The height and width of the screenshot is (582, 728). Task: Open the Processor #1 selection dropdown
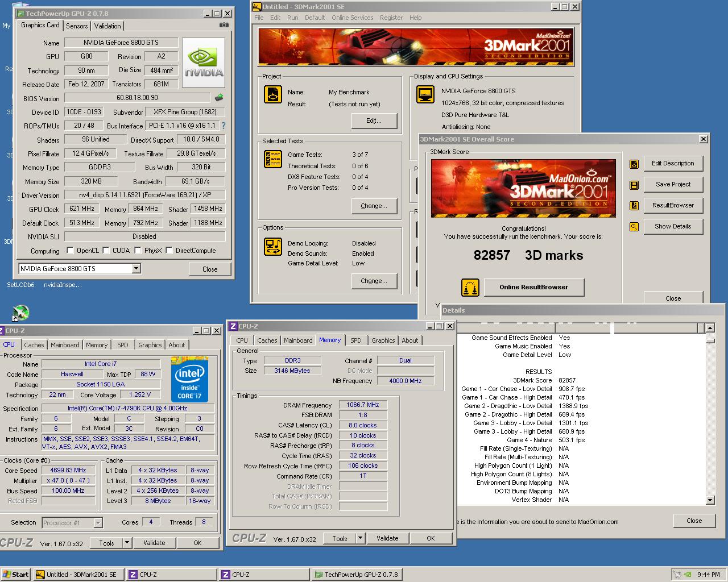(98, 523)
